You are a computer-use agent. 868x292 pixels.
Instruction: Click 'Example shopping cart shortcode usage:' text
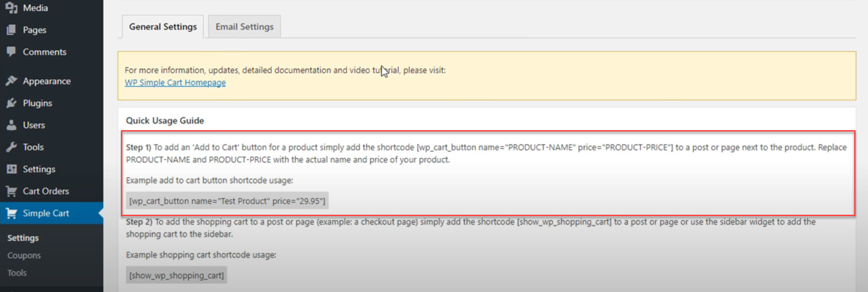click(201, 255)
